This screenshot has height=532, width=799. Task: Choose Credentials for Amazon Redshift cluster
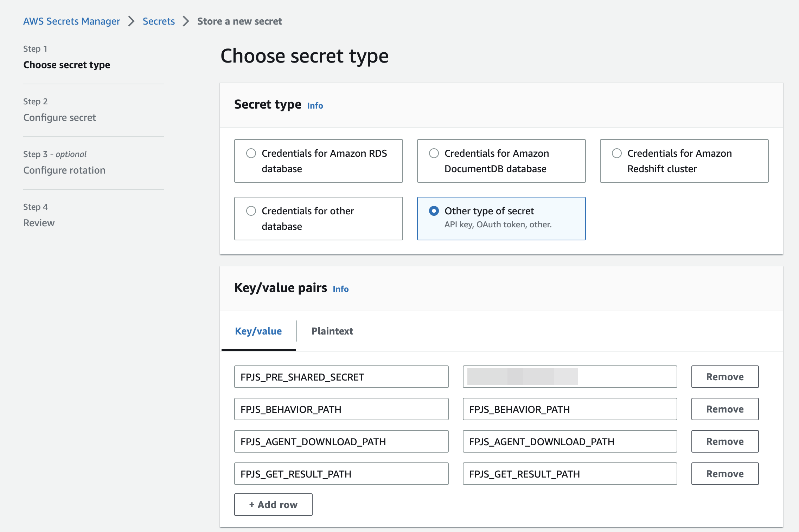click(617, 154)
